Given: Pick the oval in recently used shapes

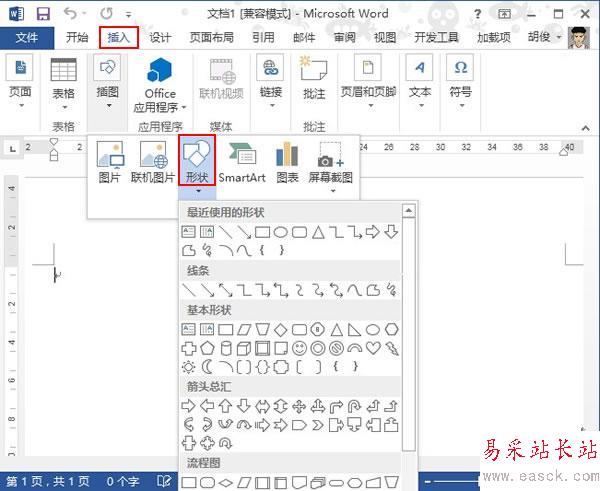Looking at the screenshot, I should (x=281, y=232).
